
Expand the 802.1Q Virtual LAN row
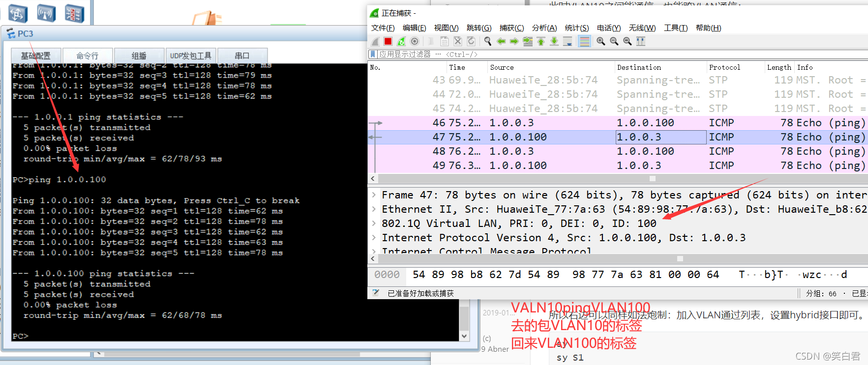(374, 224)
